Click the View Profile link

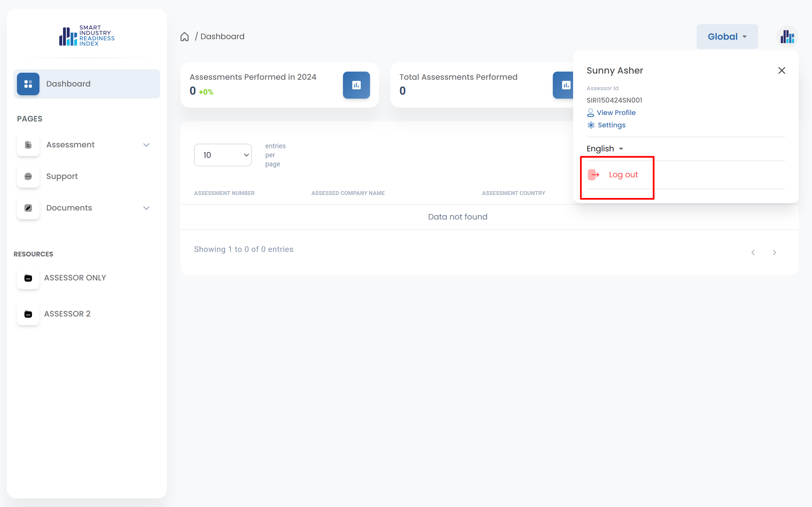[616, 113]
